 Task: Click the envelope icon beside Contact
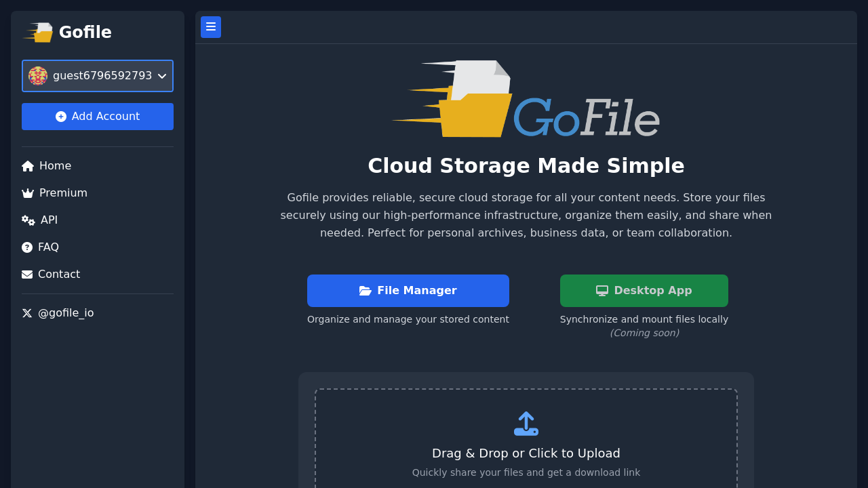27,274
